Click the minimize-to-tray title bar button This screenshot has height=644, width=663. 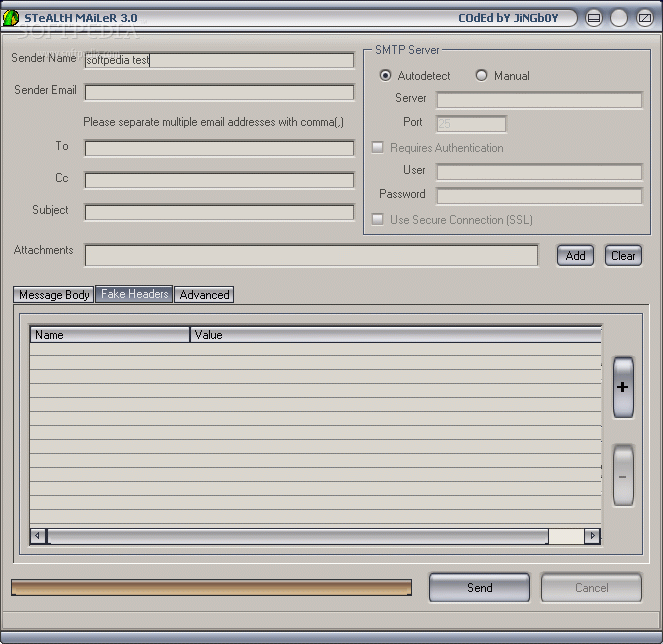click(594, 18)
